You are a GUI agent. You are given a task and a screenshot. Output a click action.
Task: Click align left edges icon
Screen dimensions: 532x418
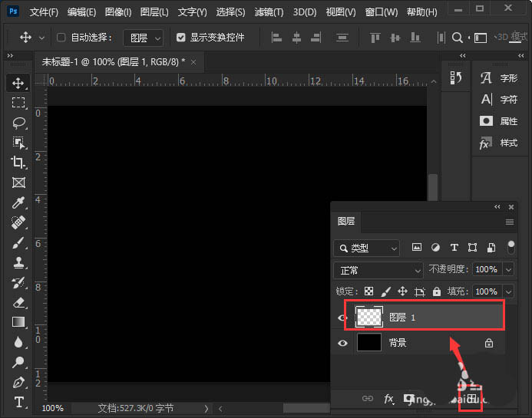click(276, 38)
